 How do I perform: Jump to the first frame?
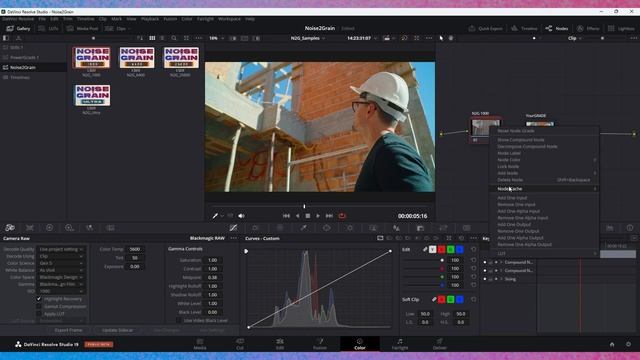click(x=286, y=216)
